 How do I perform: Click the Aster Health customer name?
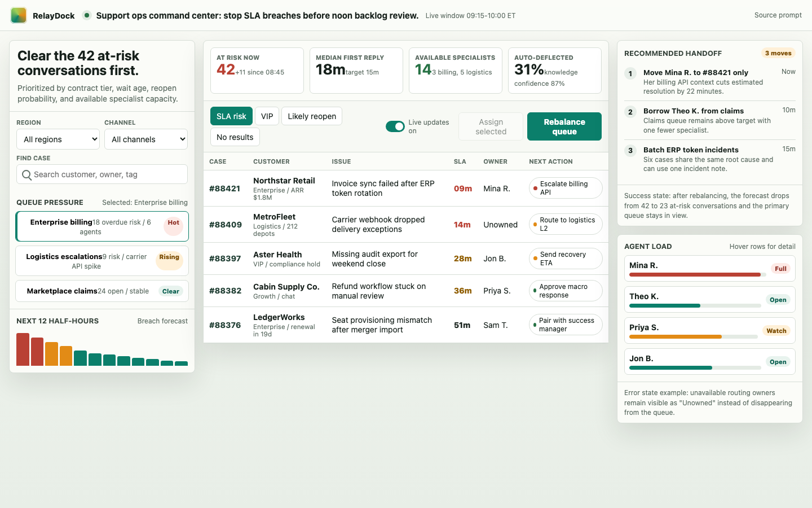click(277, 255)
